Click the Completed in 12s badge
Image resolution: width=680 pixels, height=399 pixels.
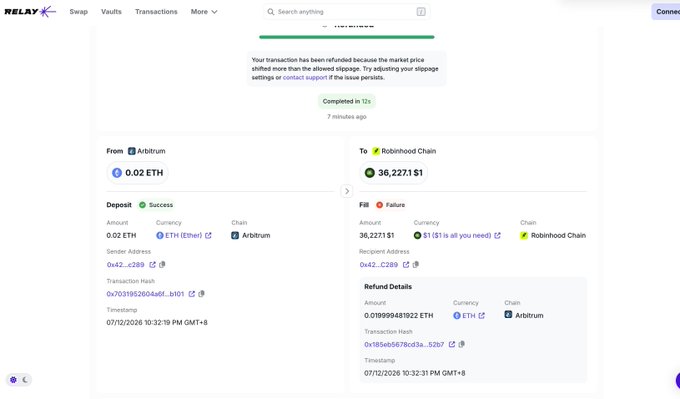pos(347,101)
